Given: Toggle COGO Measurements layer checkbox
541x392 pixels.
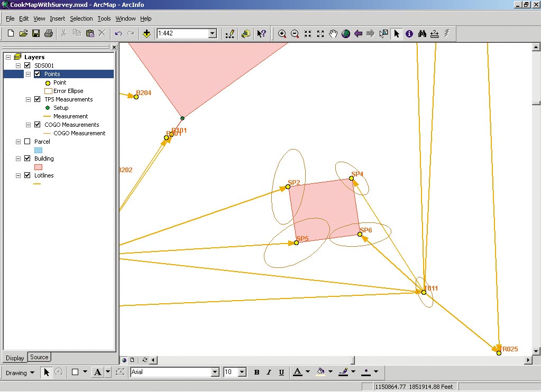Looking at the screenshot, I should [x=37, y=125].
